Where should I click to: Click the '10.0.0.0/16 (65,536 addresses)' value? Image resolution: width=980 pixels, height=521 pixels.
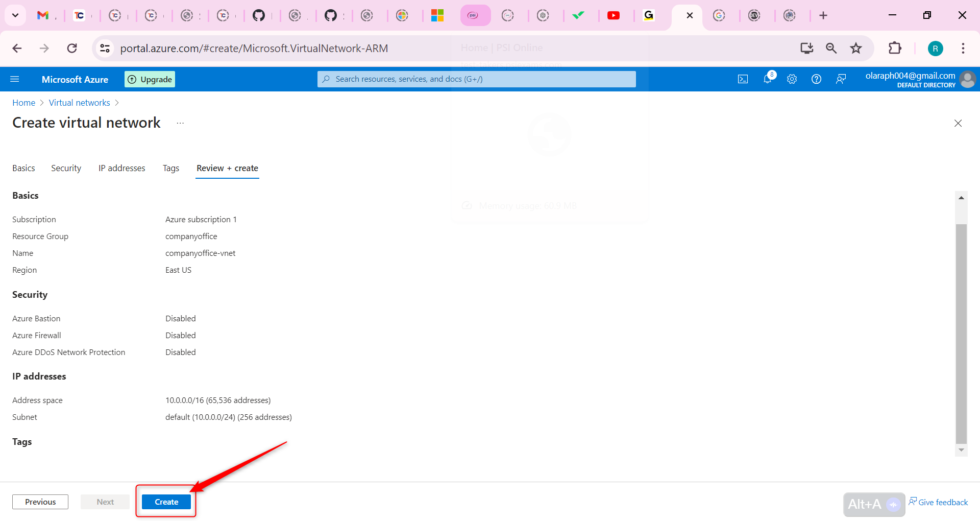pos(218,400)
